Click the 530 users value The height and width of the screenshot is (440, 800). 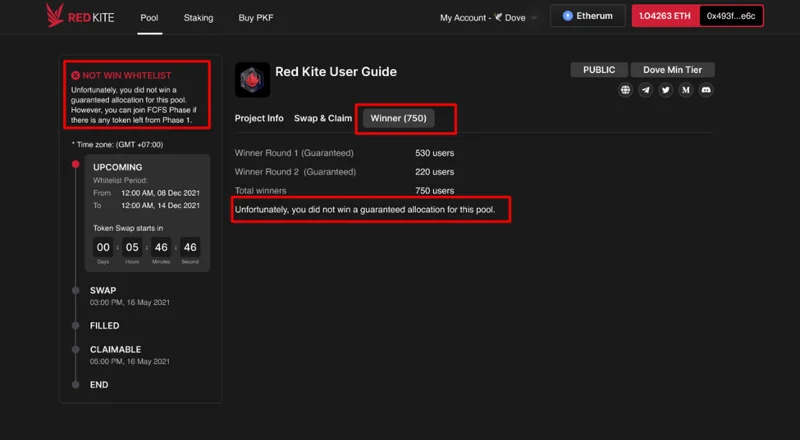click(434, 153)
